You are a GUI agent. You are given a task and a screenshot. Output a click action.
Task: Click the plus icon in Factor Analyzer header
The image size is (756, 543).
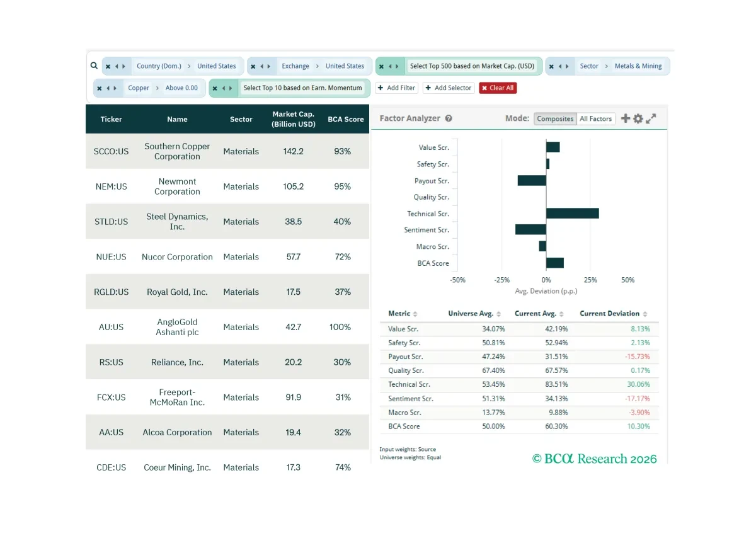coord(626,118)
